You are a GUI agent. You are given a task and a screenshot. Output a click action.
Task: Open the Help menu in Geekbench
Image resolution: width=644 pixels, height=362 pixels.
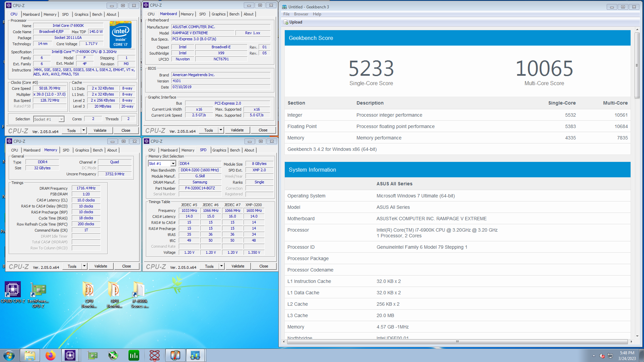point(317,14)
